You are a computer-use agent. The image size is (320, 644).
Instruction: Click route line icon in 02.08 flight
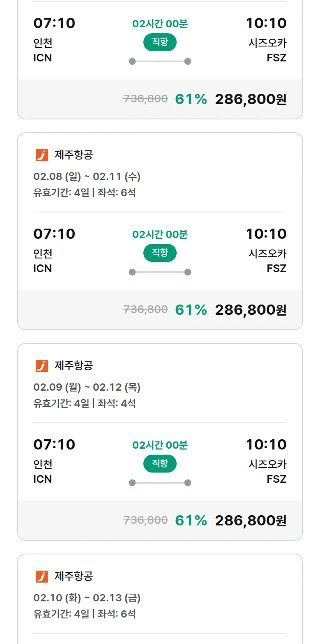click(160, 272)
